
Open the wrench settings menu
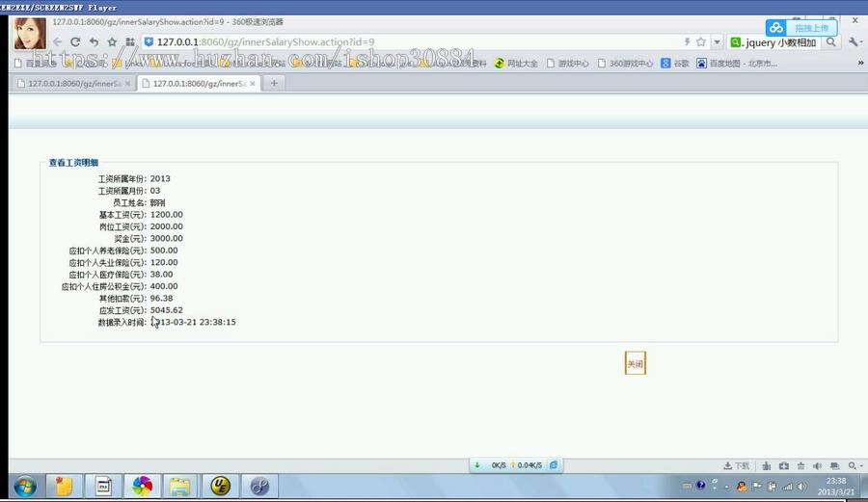[x=854, y=42]
